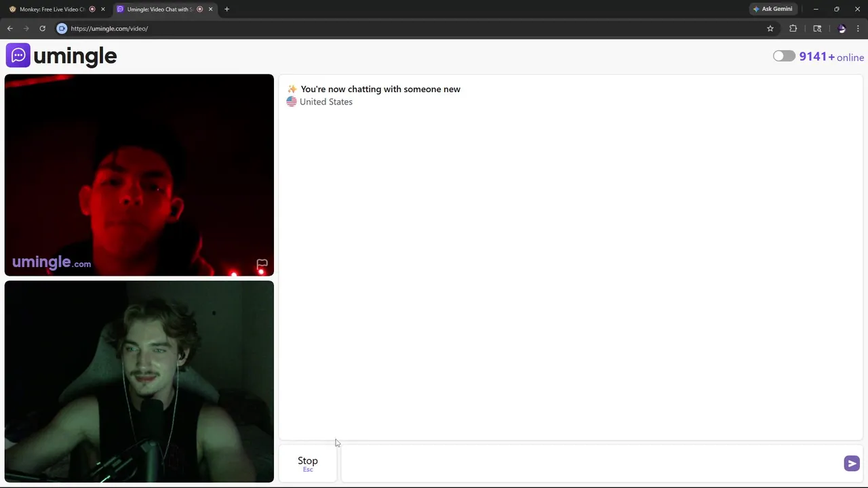Bookmark this page with star icon

[x=770, y=28]
